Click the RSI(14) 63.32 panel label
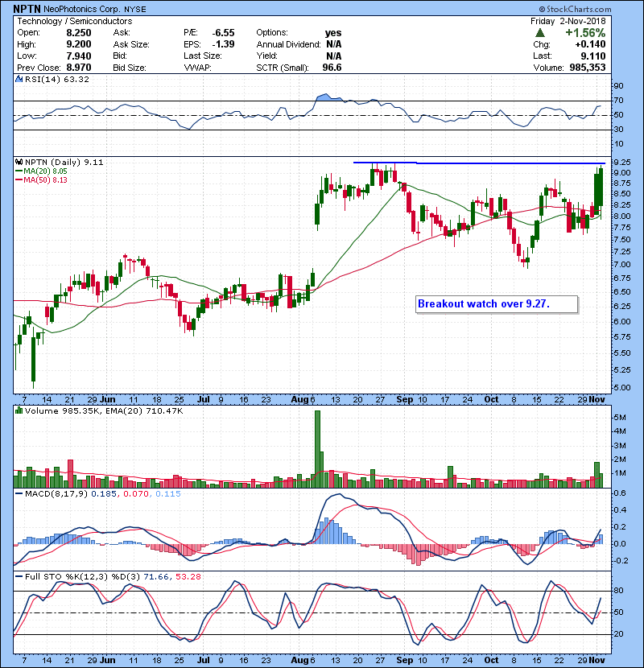Viewport: 644px width, 668px height. click(57, 79)
